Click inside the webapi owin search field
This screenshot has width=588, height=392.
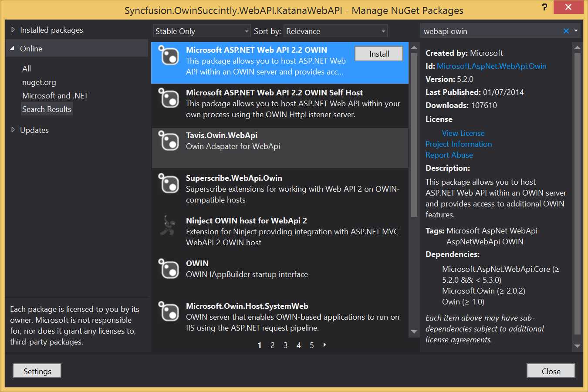point(491,31)
